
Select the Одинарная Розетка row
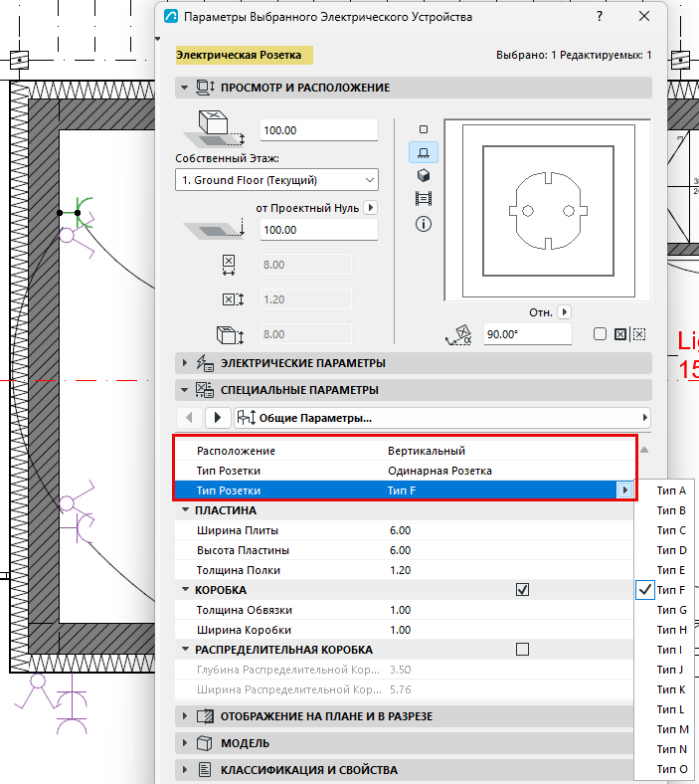click(405, 471)
